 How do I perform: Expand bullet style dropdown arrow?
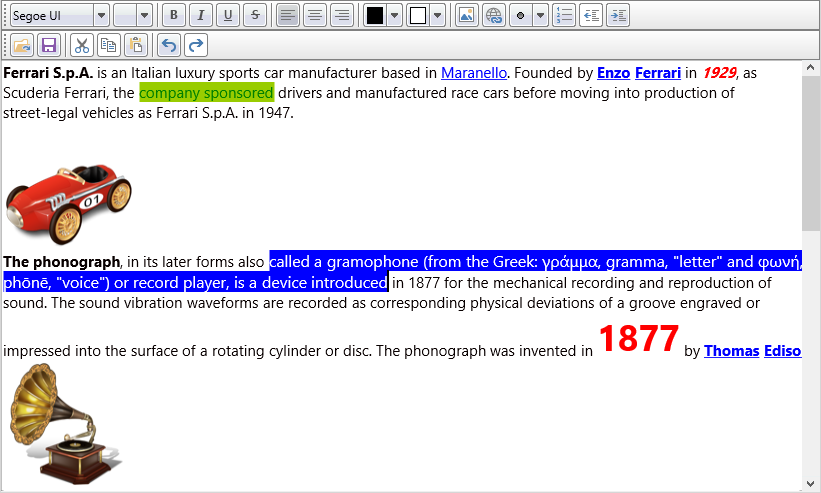541,15
